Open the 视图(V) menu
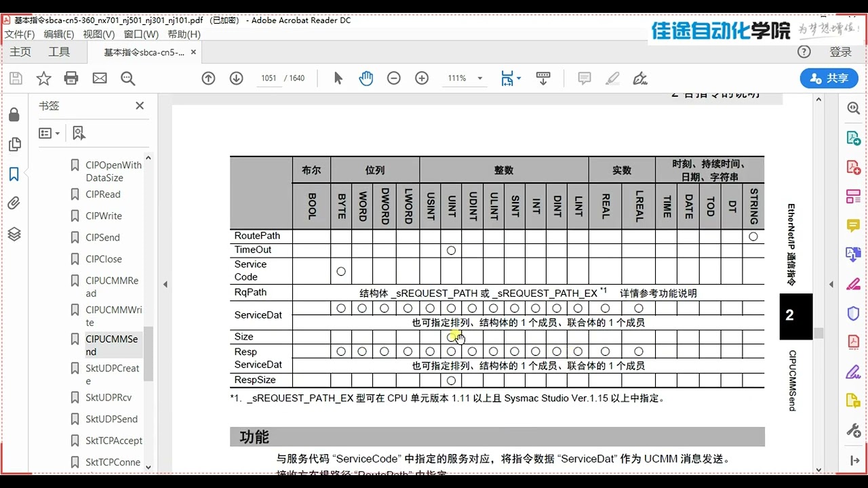The width and height of the screenshot is (868, 488). tap(99, 34)
